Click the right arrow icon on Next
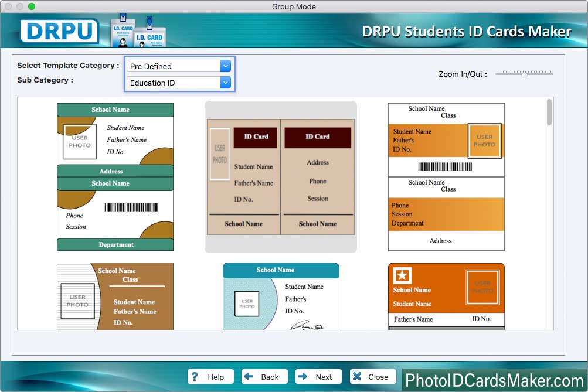This screenshot has height=392, width=588. (x=303, y=376)
